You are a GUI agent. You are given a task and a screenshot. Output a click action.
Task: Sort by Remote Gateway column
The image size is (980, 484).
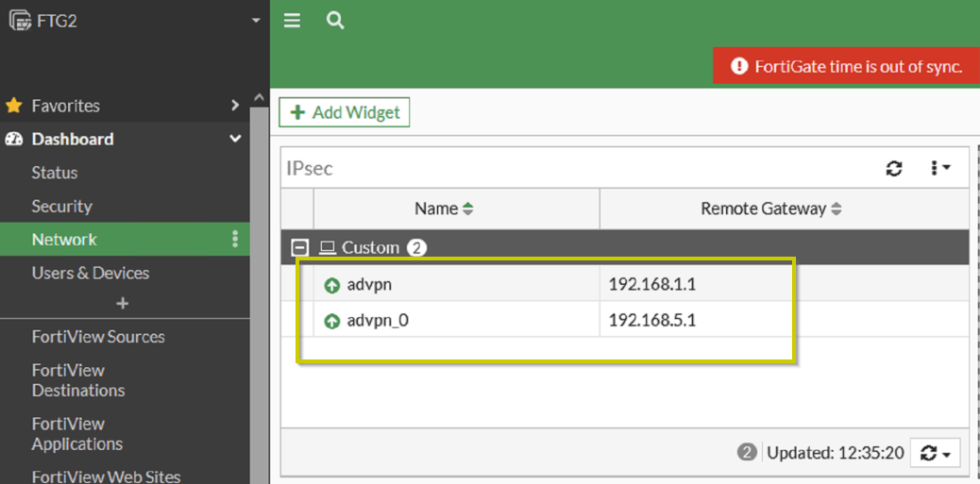point(771,209)
